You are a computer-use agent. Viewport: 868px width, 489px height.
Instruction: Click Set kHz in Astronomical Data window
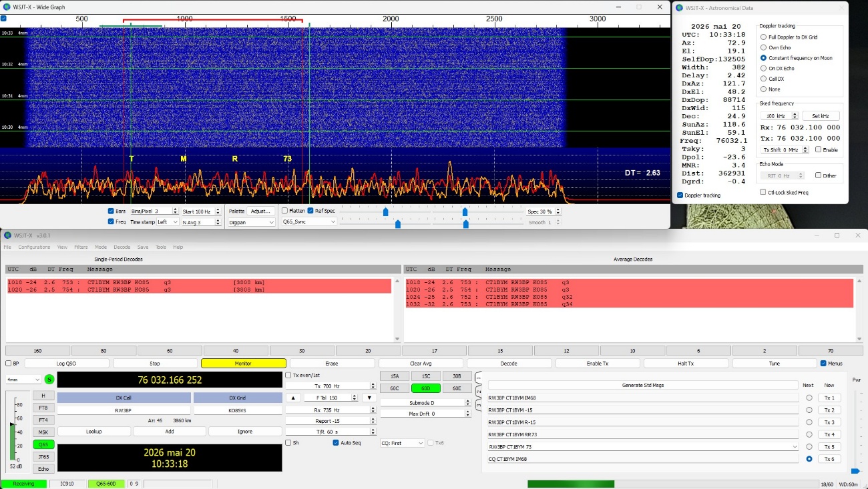(x=821, y=116)
